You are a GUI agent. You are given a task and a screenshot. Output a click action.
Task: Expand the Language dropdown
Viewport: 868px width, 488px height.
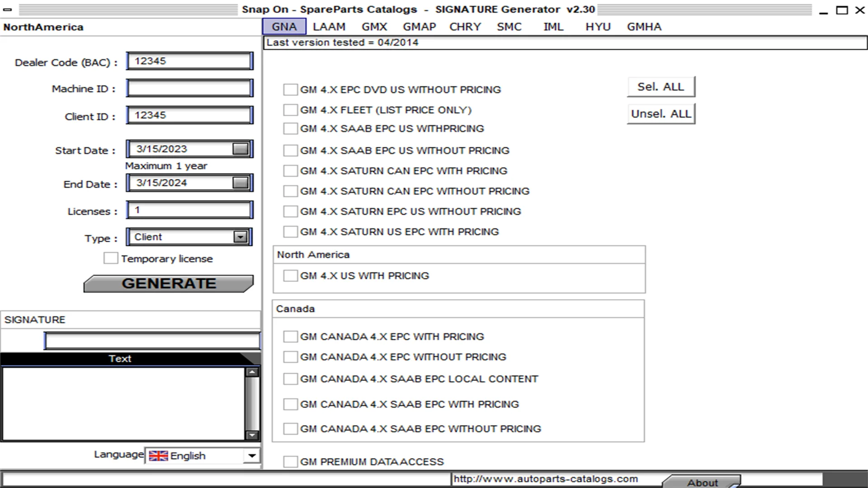pyautogui.click(x=252, y=456)
